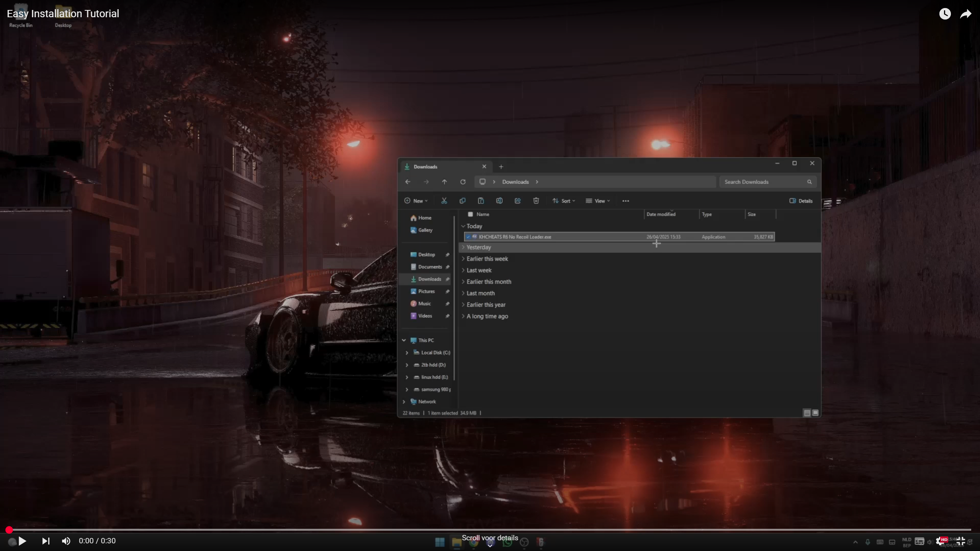Viewport: 980px width, 551px height.
Task: Go back in File Explorer
Action: (x=408, y=182)
